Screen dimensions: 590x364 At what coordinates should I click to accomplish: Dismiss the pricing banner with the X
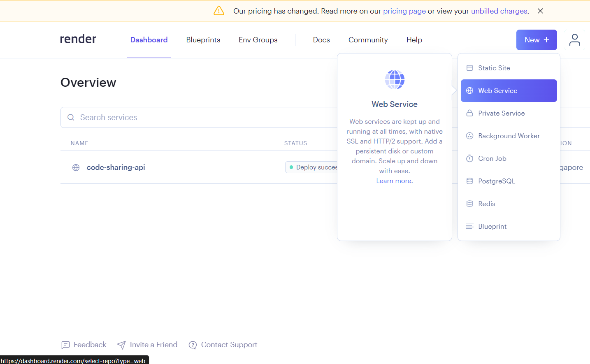pos(540,11)
